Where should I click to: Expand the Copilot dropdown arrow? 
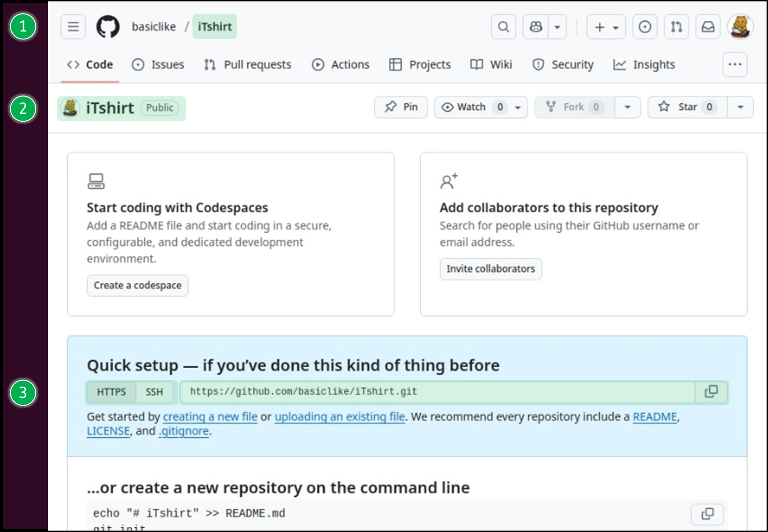(x=557, y=27)
